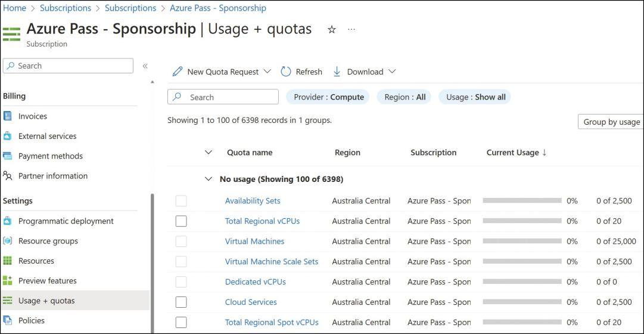Viewport: 644px width, 334px height.
Task: Click the Usage + quotas sidebar icon
Action: point(7,301)
